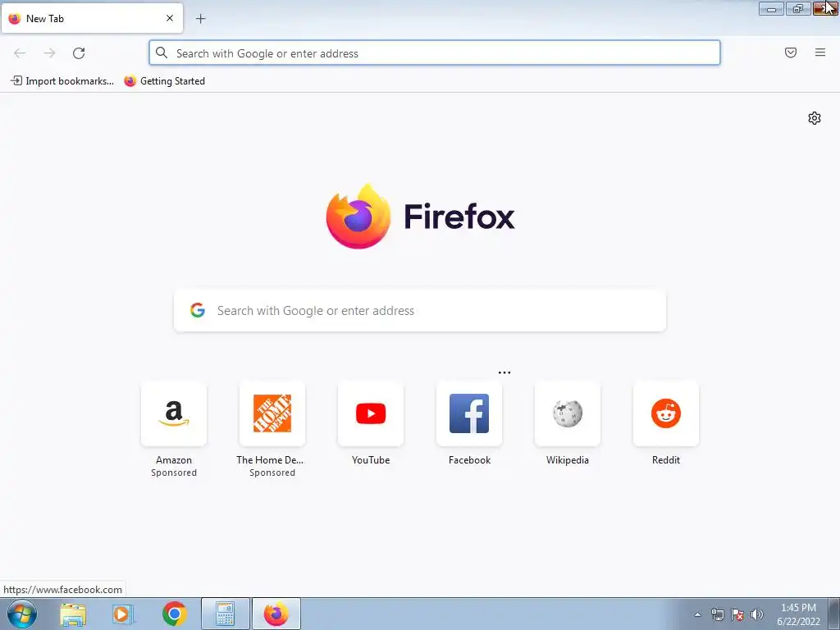Launch Windows Media Player from taskbar

click(x=123, y=614)
